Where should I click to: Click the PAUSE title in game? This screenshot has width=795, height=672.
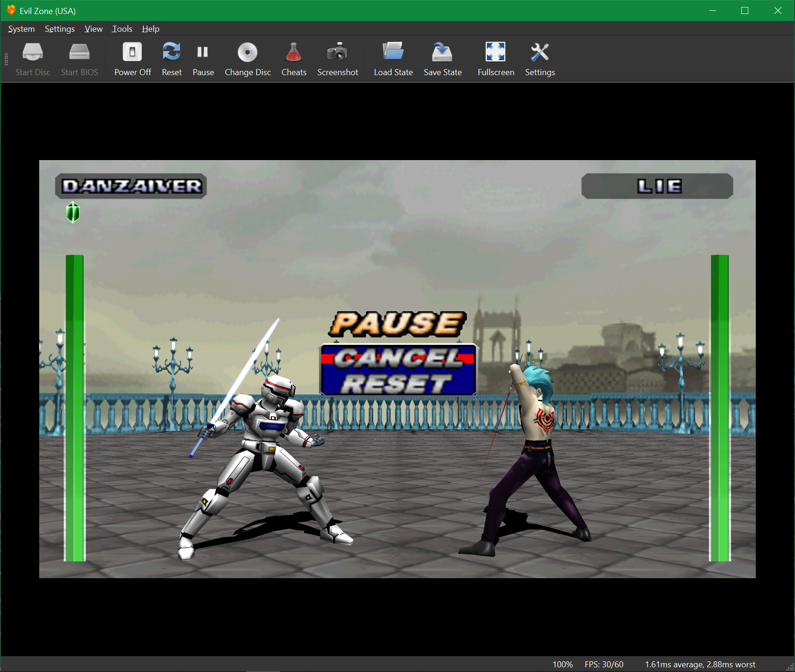397,324
